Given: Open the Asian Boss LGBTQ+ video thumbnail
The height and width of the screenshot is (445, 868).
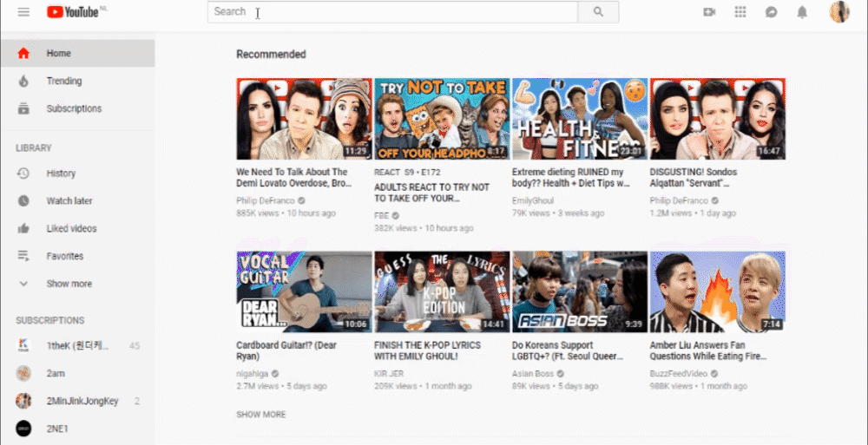Looking at the screenshot, I should point(580,291).
